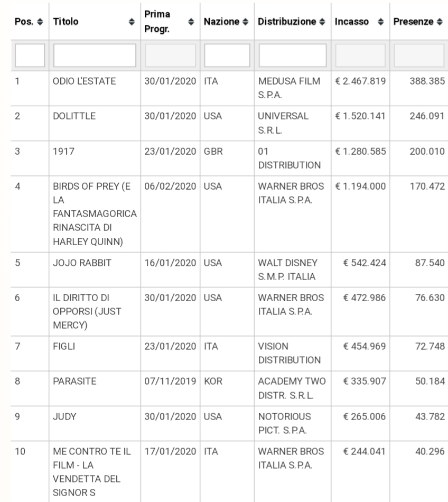Viewport: 448px width, 502px height.
Task: Click the Titolo filter text field
Action: [95, 55]
